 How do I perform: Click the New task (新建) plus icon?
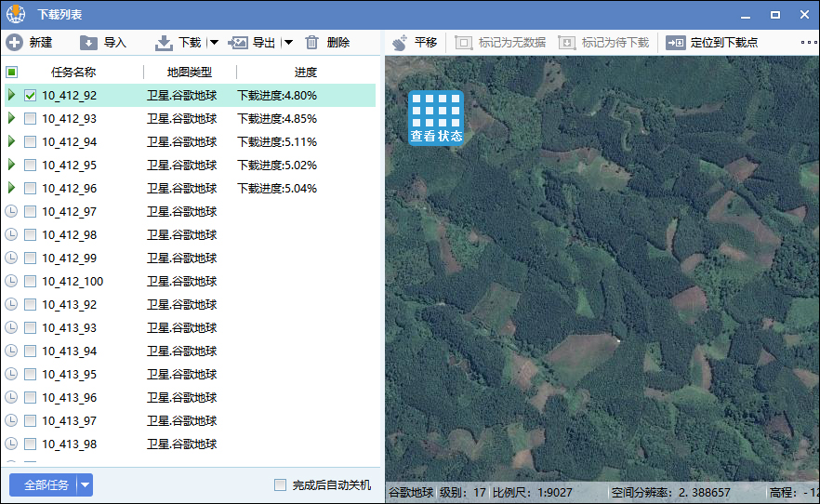click(x=14, y=43)
